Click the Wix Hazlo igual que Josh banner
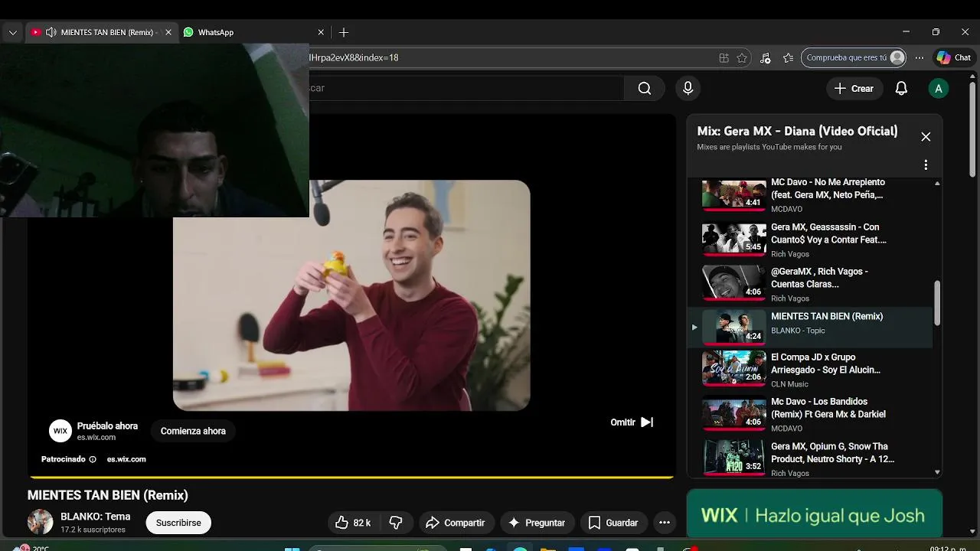This screenshot has width=980, height=551. point(815,514)
